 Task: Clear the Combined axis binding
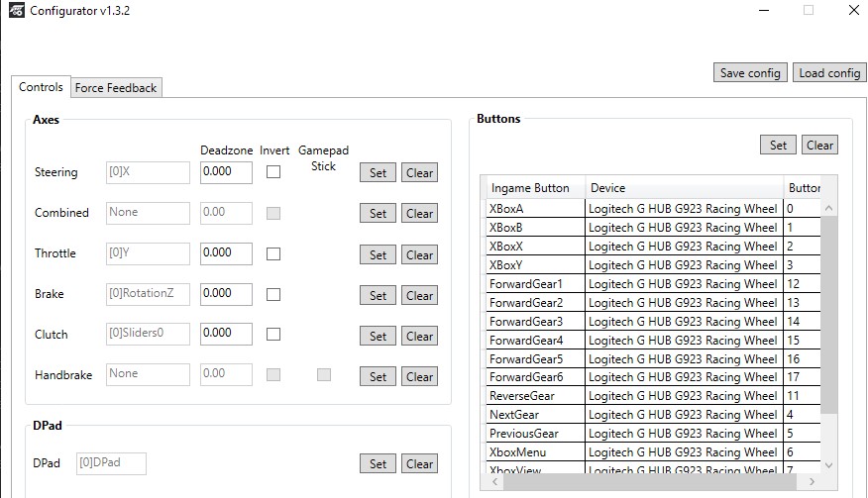(419, 214)
